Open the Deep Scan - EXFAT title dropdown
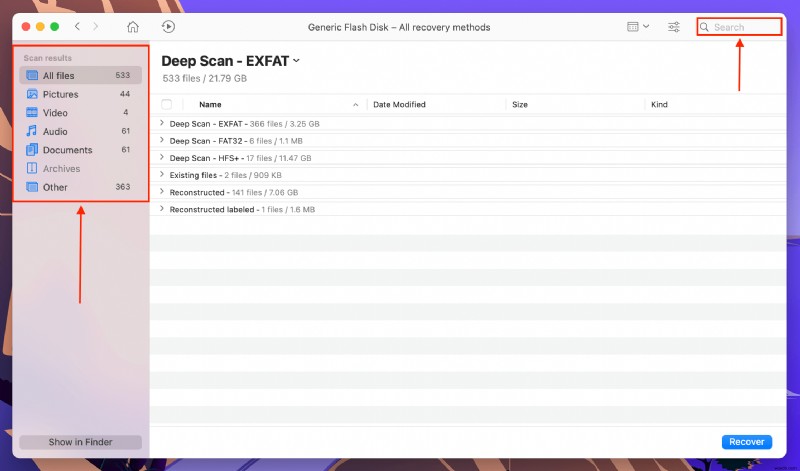The height and width of the screenshot is (471, 800). pyautogui.click(x=296, y=61)
